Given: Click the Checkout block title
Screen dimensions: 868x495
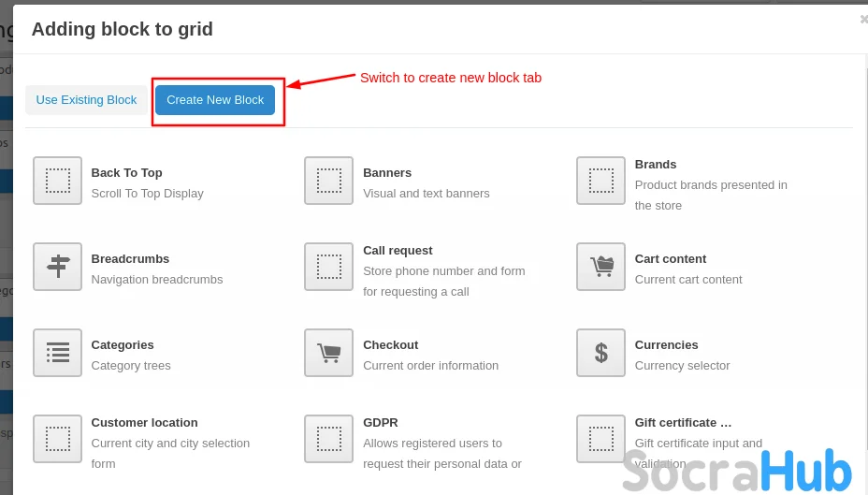Looking at the screenshot, I should point(390,345).
